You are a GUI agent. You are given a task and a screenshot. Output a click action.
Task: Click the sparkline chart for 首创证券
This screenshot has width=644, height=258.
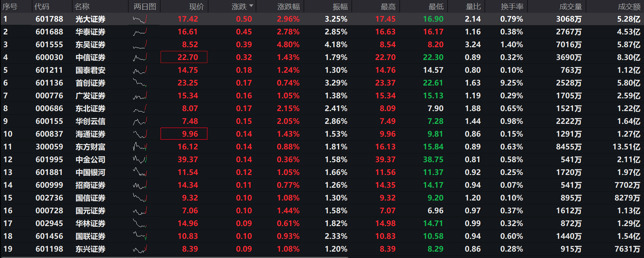tap(140, 83)
